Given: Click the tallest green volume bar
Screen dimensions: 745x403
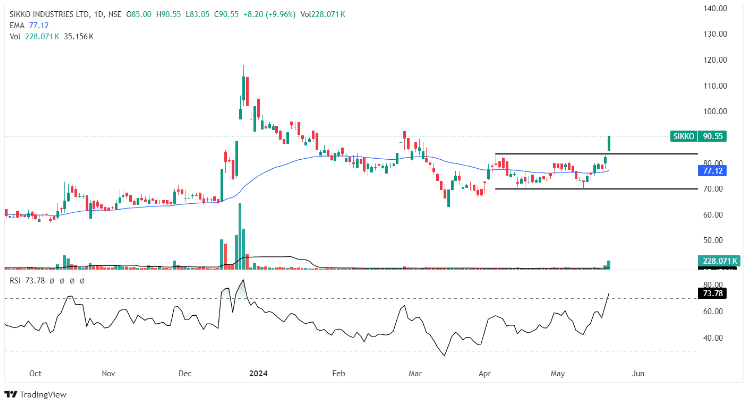Looking at the screenshot, I should click(x=240, y=236).
